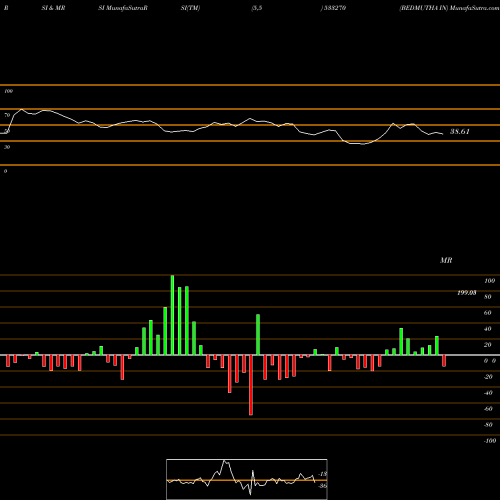Click the MR axis label -100

tap(490, 441)
